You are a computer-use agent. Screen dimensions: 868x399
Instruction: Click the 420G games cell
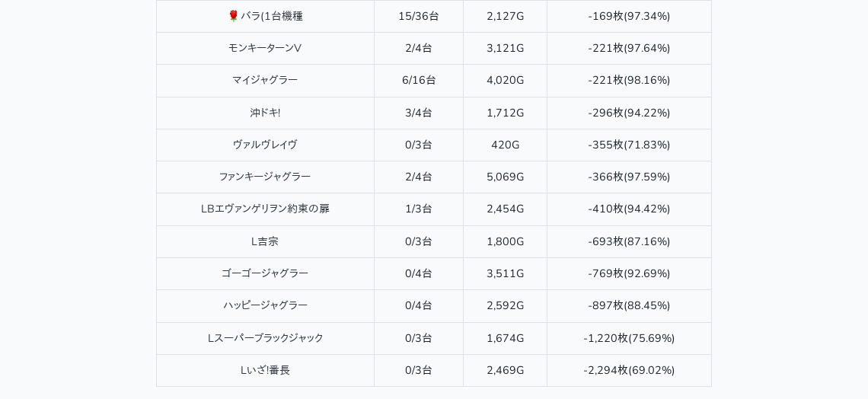[505, 145]
